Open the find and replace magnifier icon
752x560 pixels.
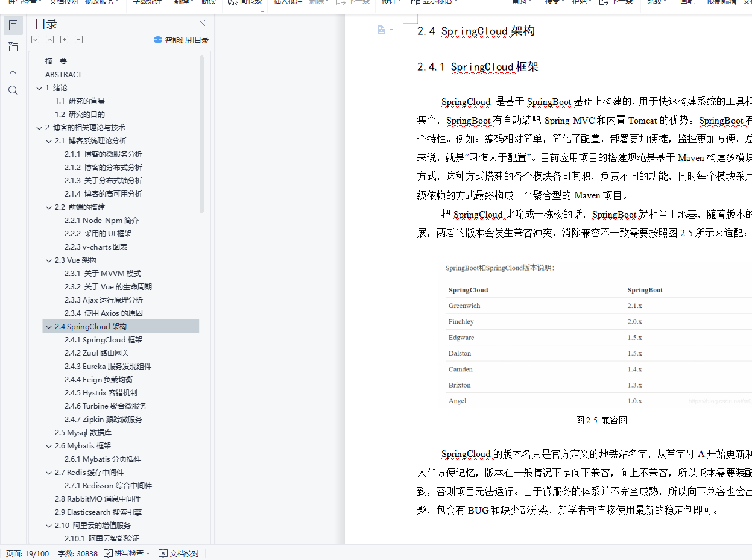point(13,90)
